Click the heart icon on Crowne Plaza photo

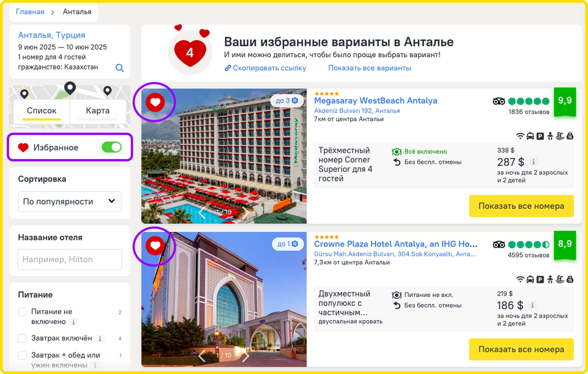pos(155,246)
